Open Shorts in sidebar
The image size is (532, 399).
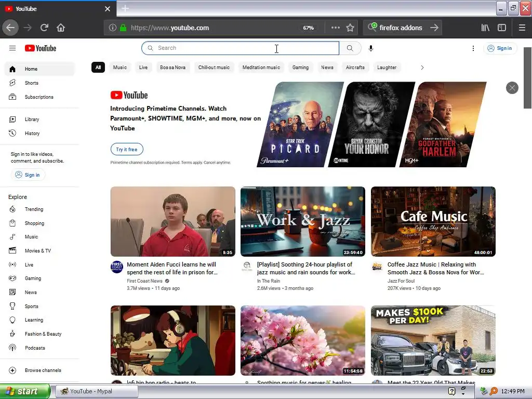click(39, 83)
